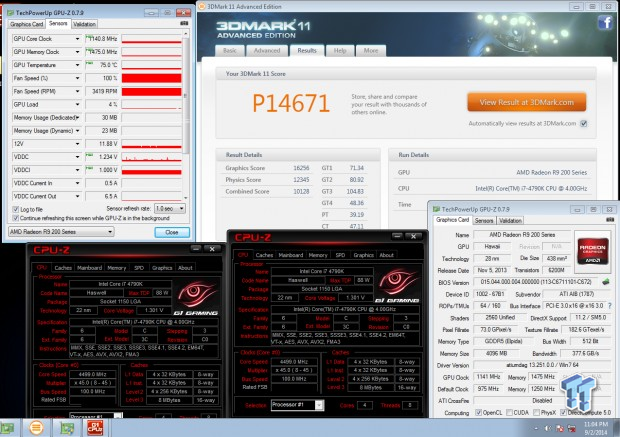The width and height of the screenshot is (620, 437).
Task: Open the SPD tab in the left CPU-Z window
Action: point(139,268)
